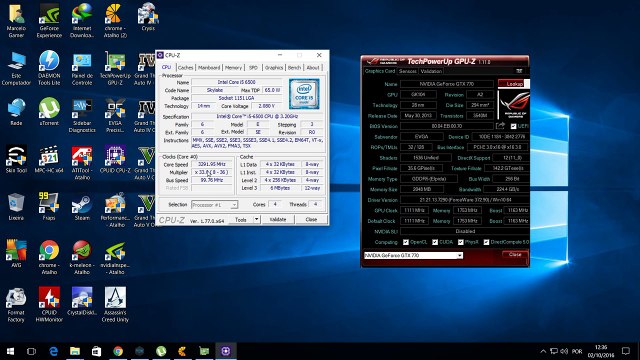Open uTorrent desktop shortcut
The height and width of the screenshot is (360, 640).
[49, 112]
